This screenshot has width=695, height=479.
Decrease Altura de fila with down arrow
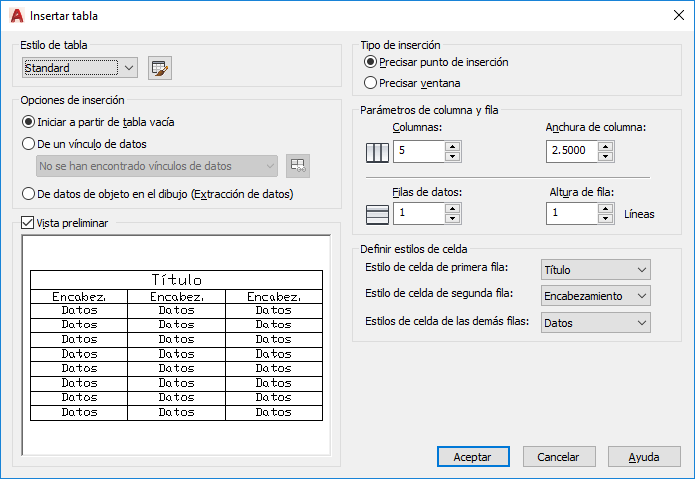605,218
